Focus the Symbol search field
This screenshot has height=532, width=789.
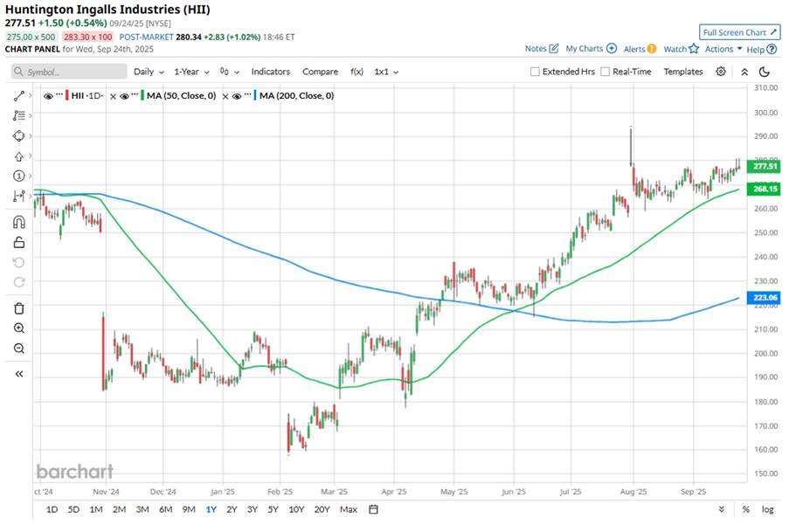point(69,72)
